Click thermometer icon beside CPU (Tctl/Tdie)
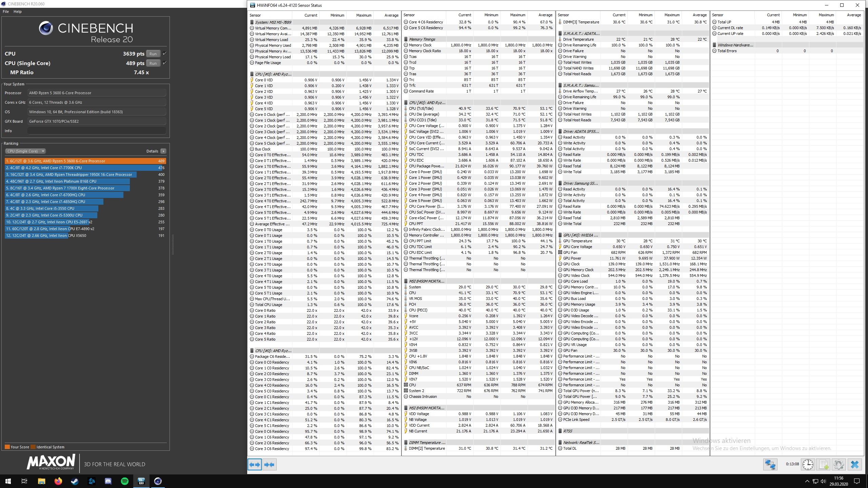 pos(406,108)
